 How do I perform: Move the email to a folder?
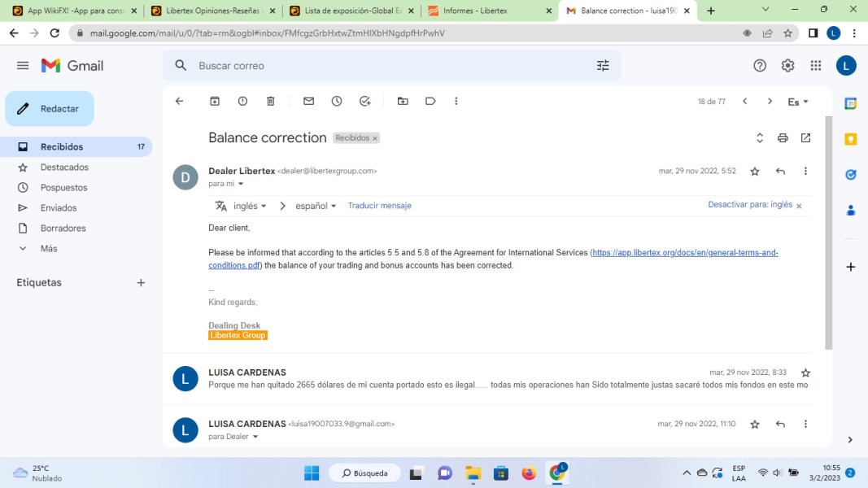[x=403, y=101]
